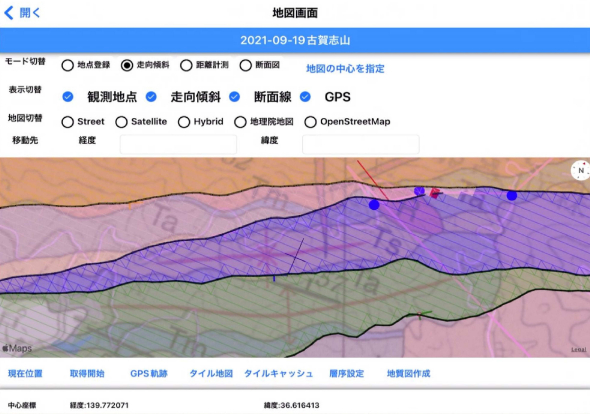
Task: Select the 地理院地図 map option
Action: [240, 122]
